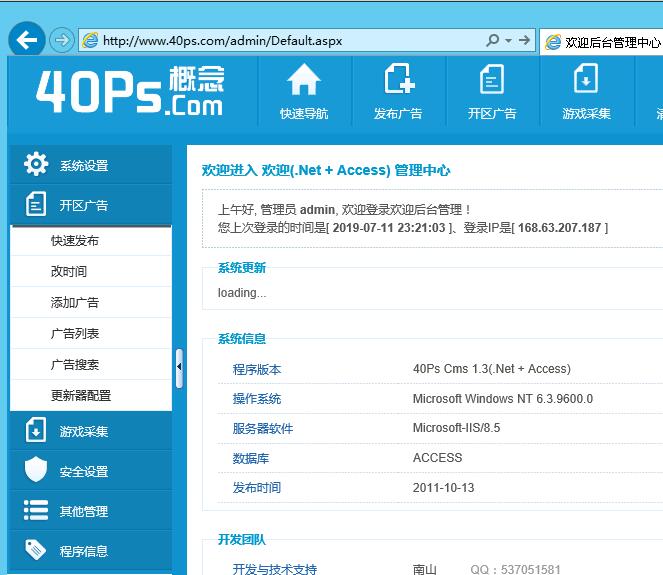Expand the 程序信息 tag section
663x575 pixels.
coord(84,551)
